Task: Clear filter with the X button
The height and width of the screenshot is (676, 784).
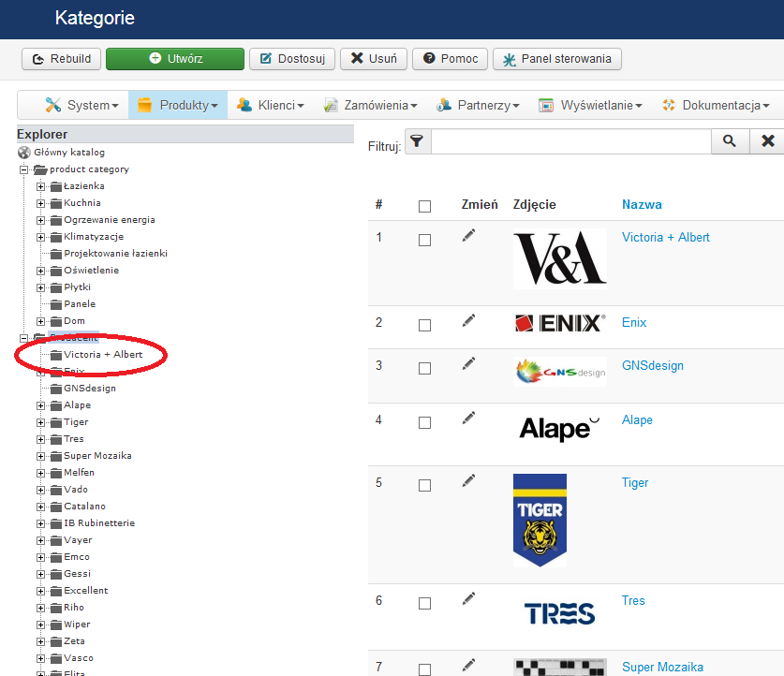Action: [x=767, y=141]
